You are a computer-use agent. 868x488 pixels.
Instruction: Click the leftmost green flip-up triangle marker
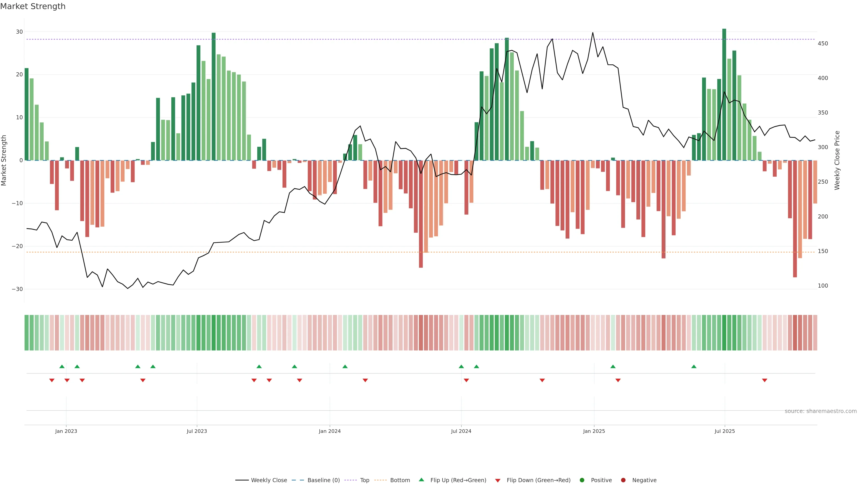pos(62,366)
